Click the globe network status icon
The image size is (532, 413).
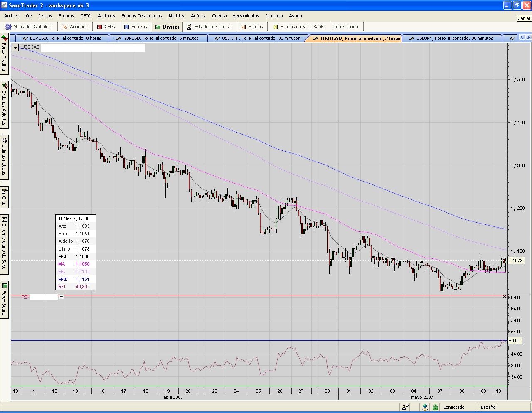(425, 407)
